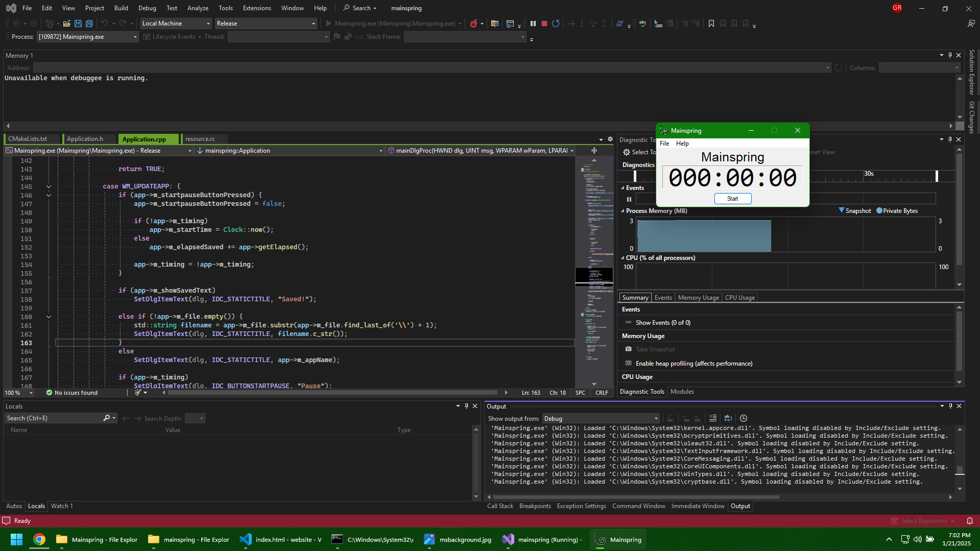Image resolution: width=980 pixels, height=551 pixels.
Task: Open Chrome from the Windows taskbar
Action: (39, 539)
